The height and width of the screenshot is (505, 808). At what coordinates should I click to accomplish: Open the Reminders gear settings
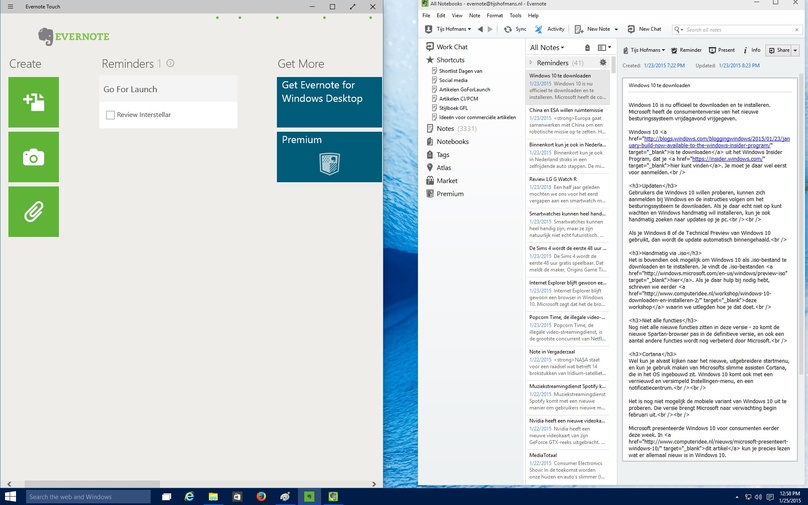pyautogui.click(x=602, y=62)
